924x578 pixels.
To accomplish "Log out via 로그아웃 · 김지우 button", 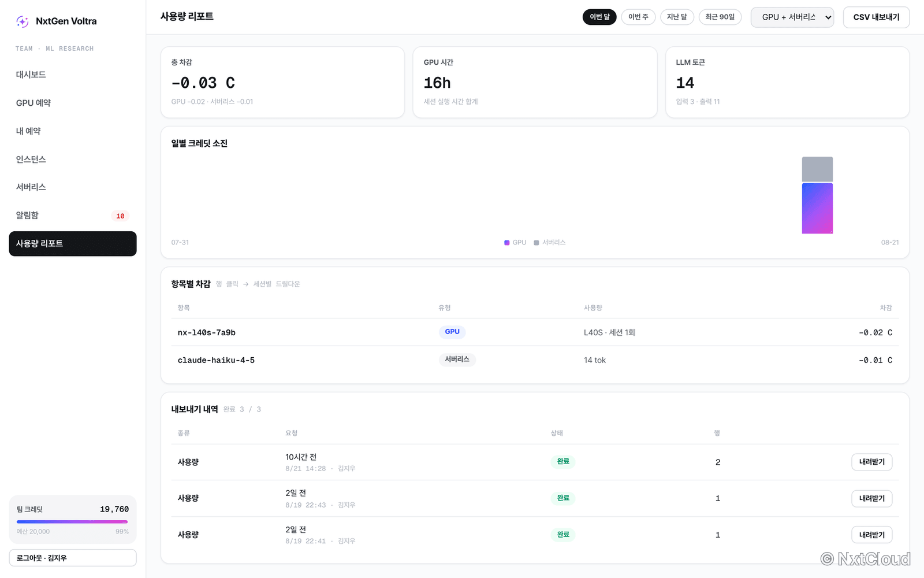I will coord(73,558).
